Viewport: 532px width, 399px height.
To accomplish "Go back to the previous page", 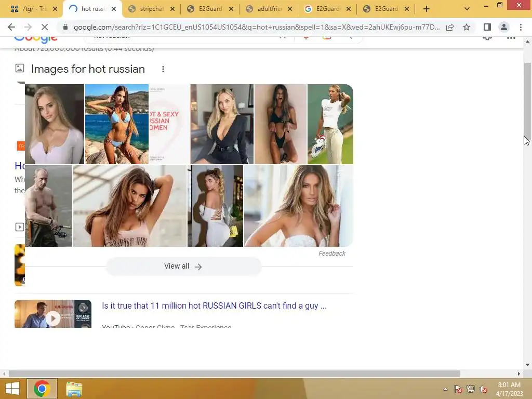I will coord(11,27).
